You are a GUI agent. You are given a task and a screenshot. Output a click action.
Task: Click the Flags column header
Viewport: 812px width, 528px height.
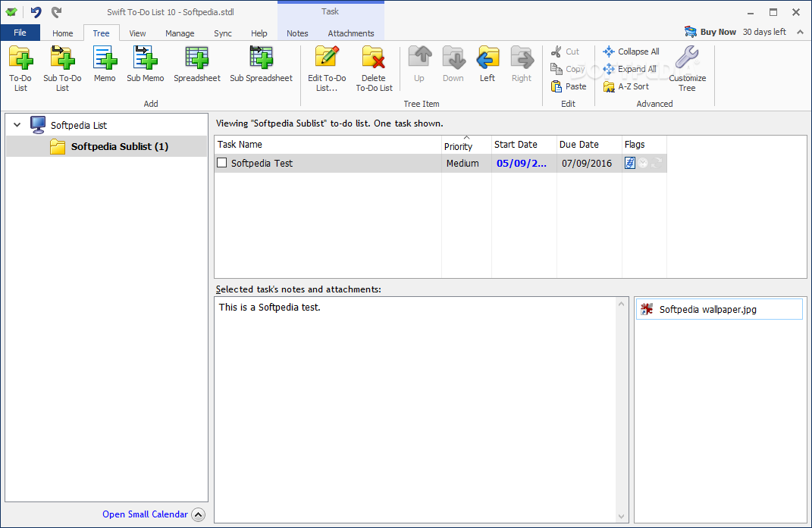tap(644, 145)
